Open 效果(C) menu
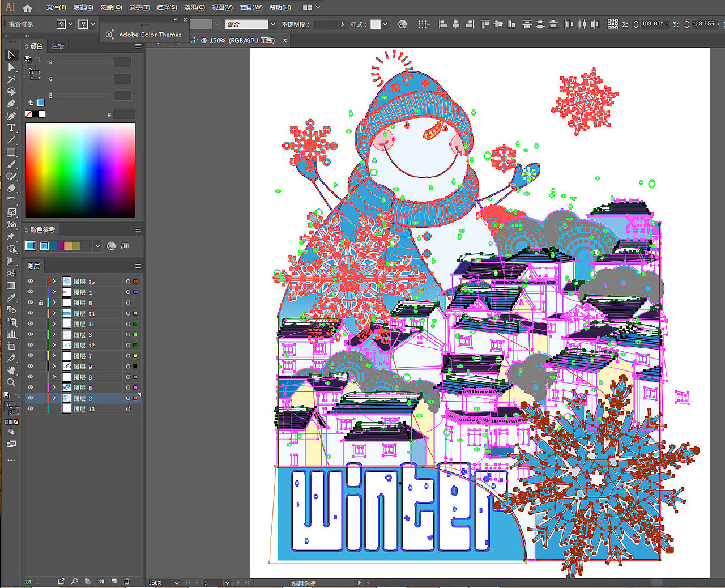 tap(194, 7)
